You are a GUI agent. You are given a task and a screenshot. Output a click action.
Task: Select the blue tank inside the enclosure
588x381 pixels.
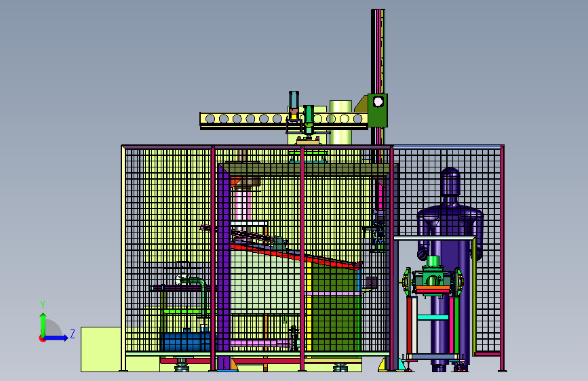(x=187, y=342)
